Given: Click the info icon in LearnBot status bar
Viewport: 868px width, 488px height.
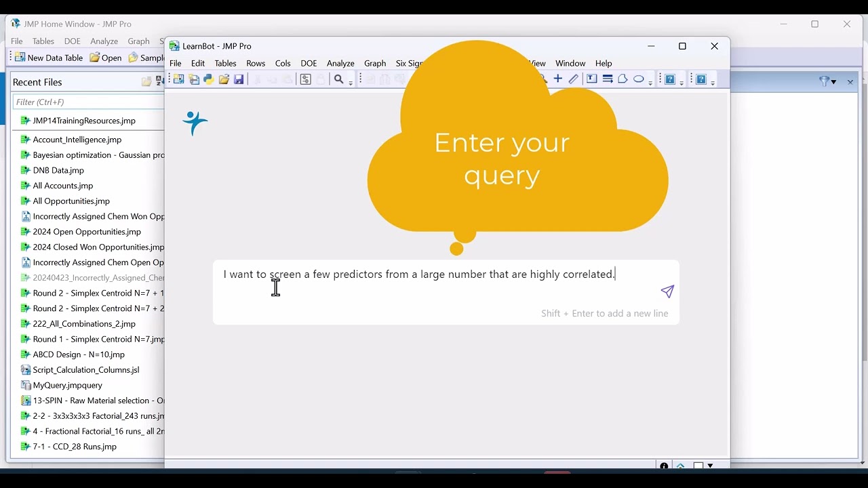Looking at the screenshot, I should pyautogui.click(x=664, y=466).
